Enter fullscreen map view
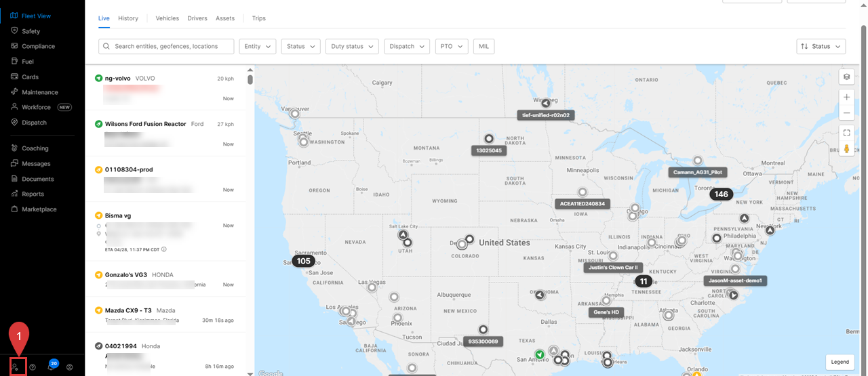 [x=846, y=133]
